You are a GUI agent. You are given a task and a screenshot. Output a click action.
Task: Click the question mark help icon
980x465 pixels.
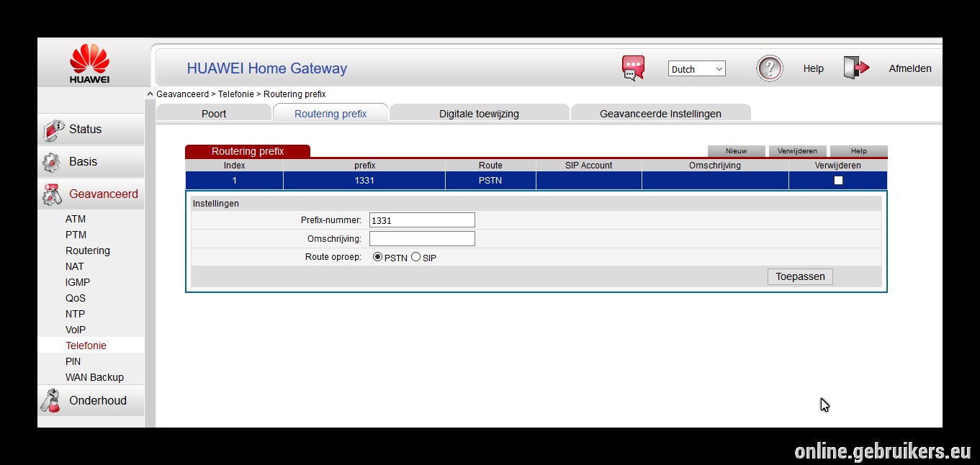[x=769, y=68]
